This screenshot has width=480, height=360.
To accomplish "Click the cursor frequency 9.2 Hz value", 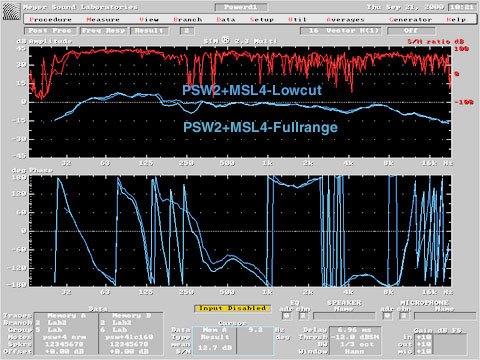I will click(x=256, y=330).
